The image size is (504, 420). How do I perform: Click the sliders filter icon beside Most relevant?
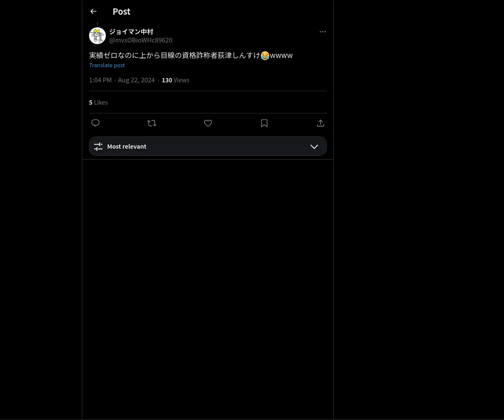pos(98,146)
